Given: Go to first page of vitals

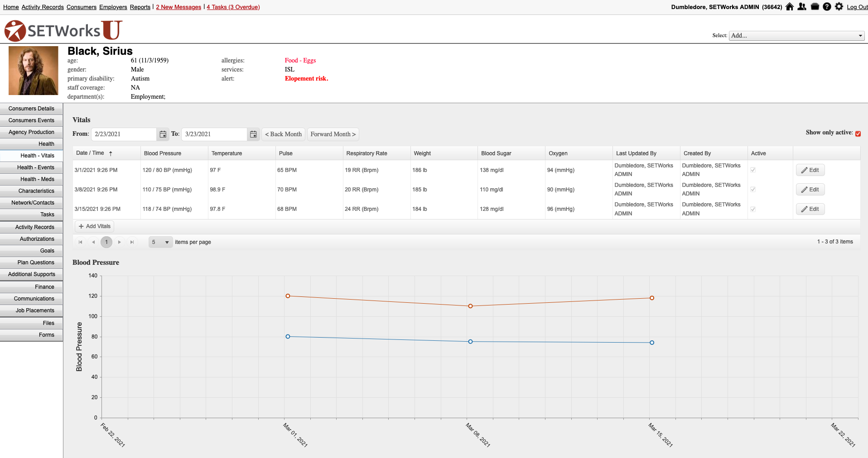Looking at the screenshot, I should 80,242.
